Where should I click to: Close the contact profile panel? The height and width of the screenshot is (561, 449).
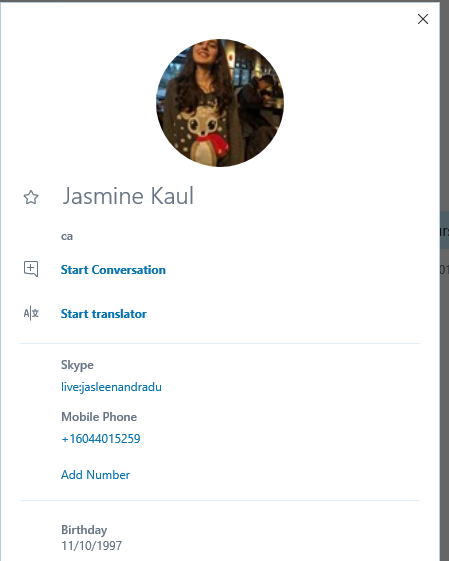(x=423, y=19)
